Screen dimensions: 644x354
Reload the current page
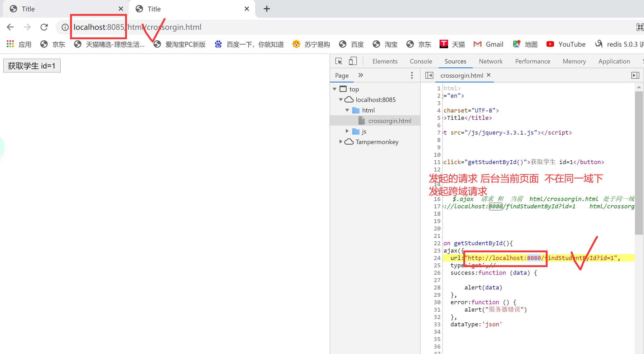click(44, 27)
